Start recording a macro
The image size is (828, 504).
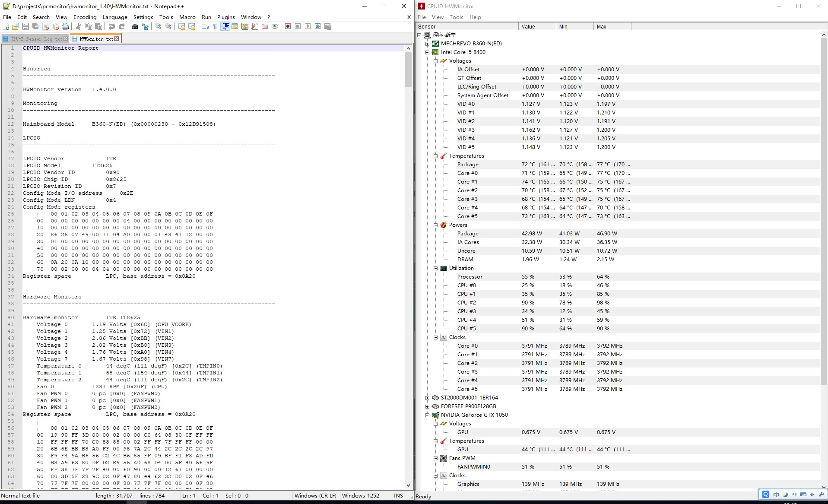(x=288, y=26)
